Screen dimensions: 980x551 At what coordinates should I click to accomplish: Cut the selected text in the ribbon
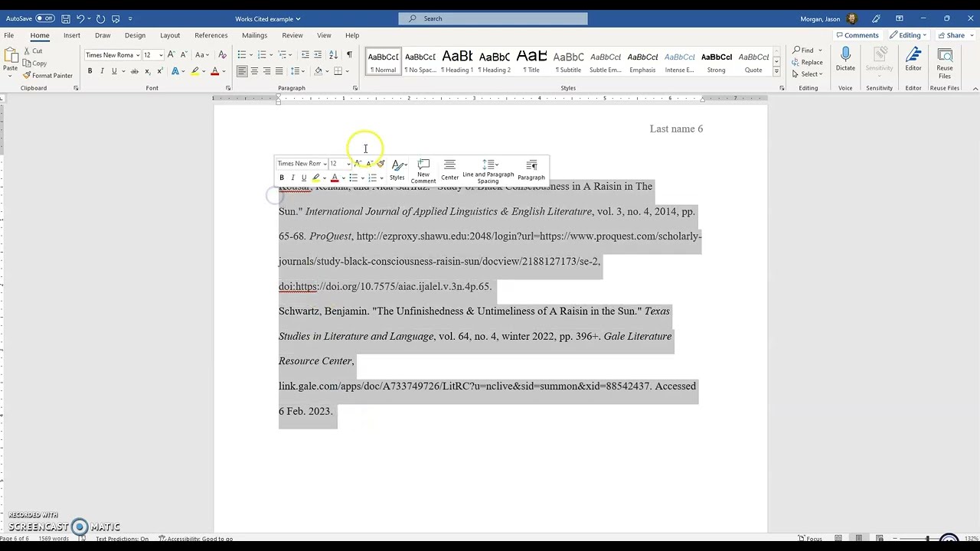32,51
